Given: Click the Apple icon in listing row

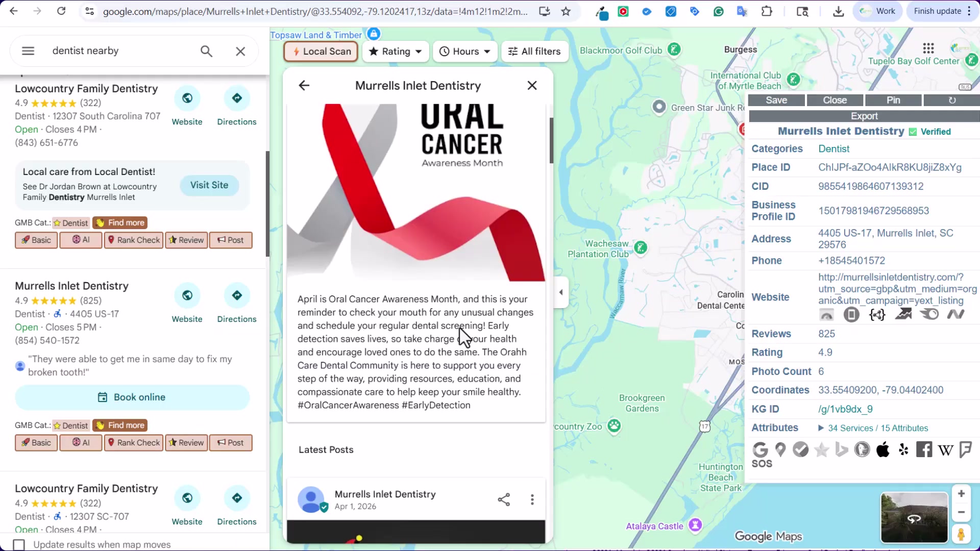Looking at the screenshot, I should 883,449.
